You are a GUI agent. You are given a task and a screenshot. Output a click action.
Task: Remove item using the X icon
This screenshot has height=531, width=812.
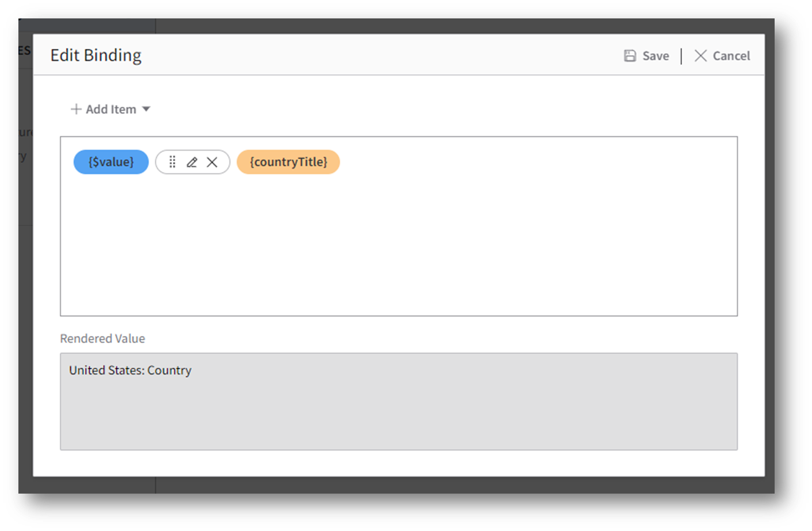212,162
